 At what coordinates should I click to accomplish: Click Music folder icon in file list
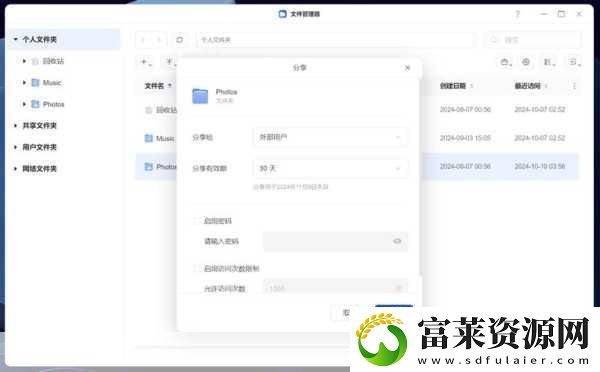[x=148, y=138]
